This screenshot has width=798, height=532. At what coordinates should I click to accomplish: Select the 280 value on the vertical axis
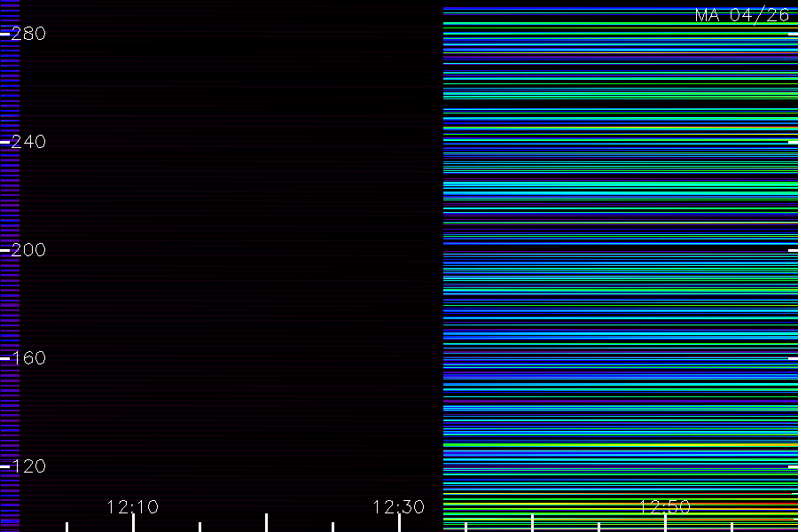point(28,34)
